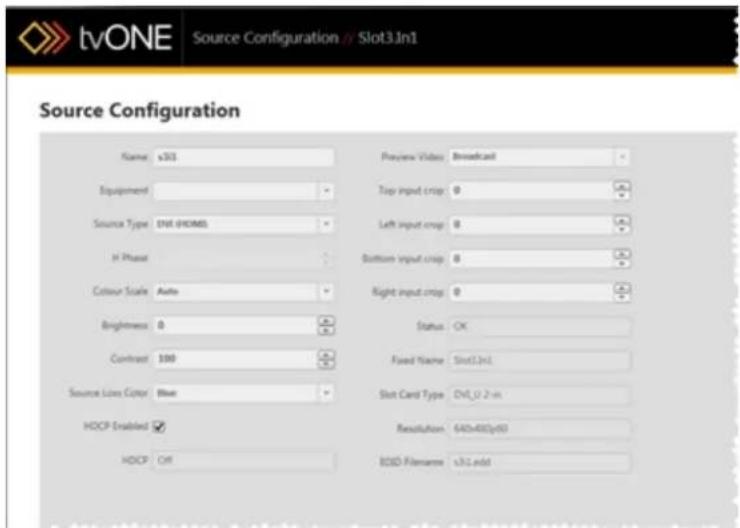Click the Brightness input field
The image size is (740, 528).
point(236,326)
